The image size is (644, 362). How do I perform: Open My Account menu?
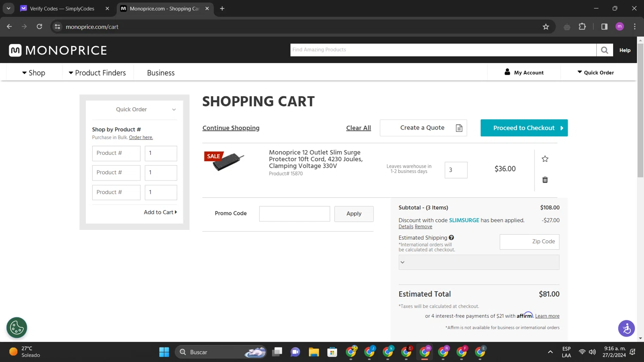(x=524, y=72)
